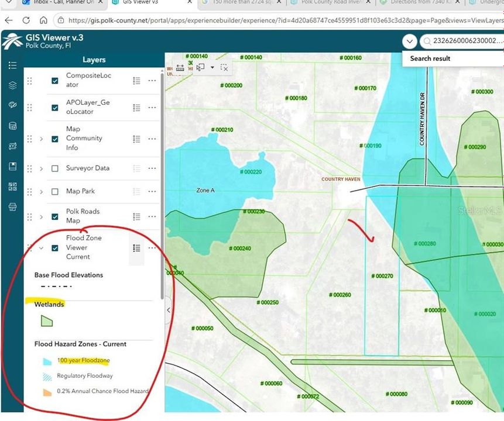Select the measure ruler tool on map

[x=180, y=68]
